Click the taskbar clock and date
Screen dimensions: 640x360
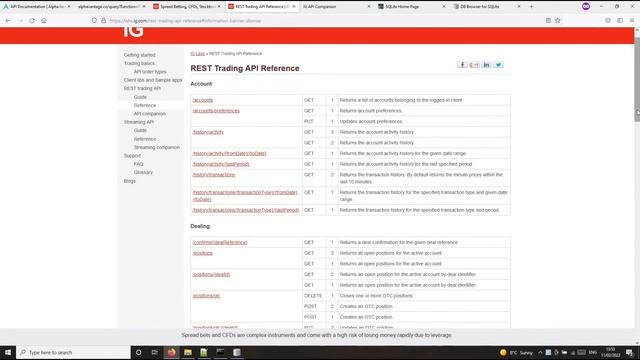[x=611, y=352]
